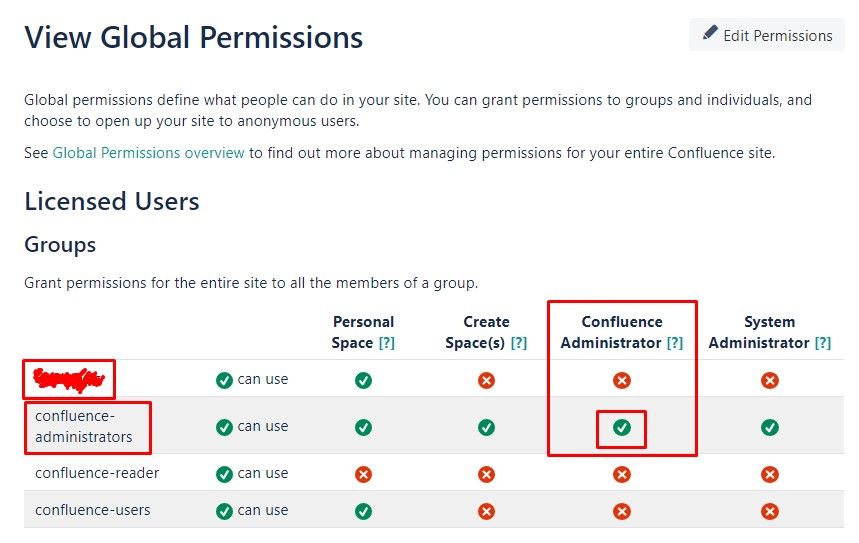859x543 pixels.
Task: Click redacted group Personal Space green check
Action: tap(363, 380)
